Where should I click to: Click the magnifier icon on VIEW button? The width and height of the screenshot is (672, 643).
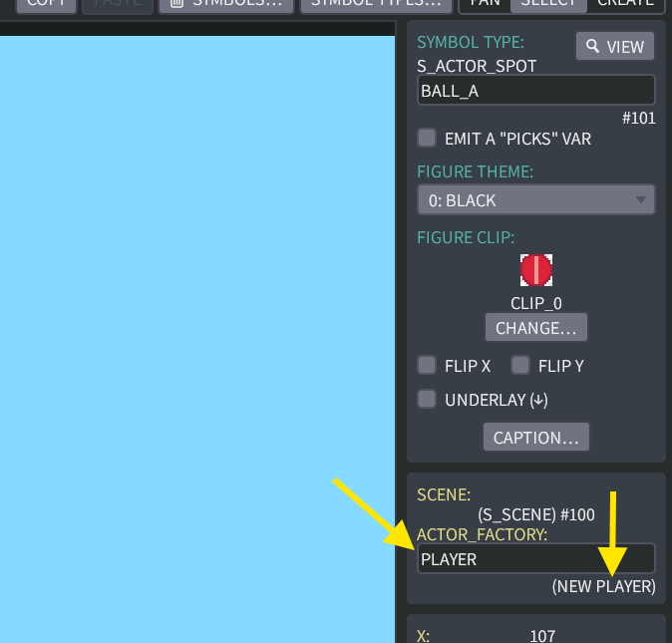pyautogui.click(x=592, y=46)
